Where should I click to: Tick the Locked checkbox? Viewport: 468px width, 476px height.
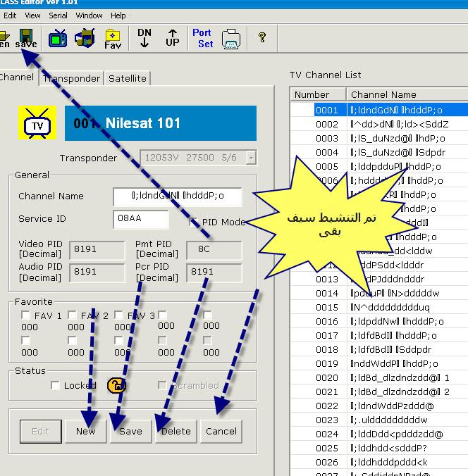[55, 385]
